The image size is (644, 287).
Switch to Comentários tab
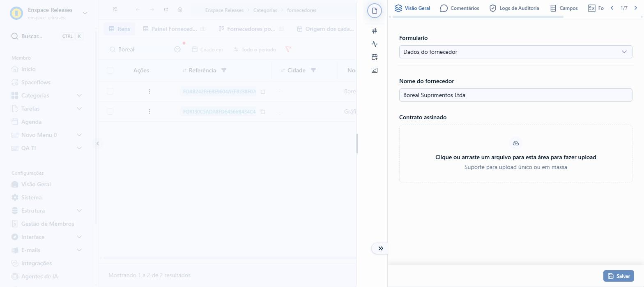pos(460,8)
